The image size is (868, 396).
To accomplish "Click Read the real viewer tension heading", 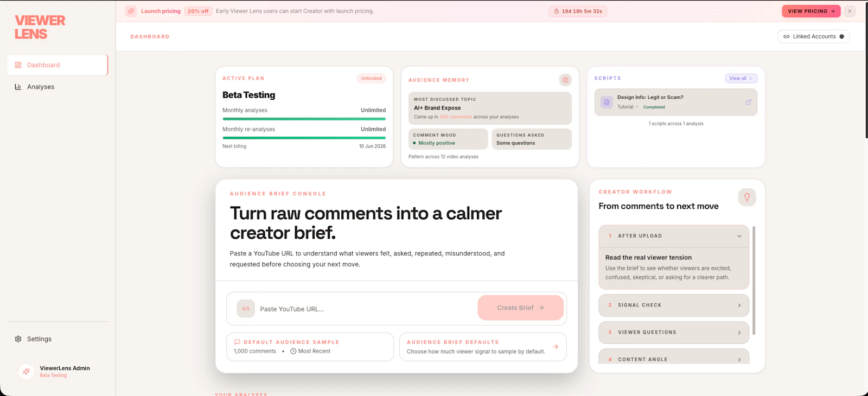I will (x=648, y=258).
